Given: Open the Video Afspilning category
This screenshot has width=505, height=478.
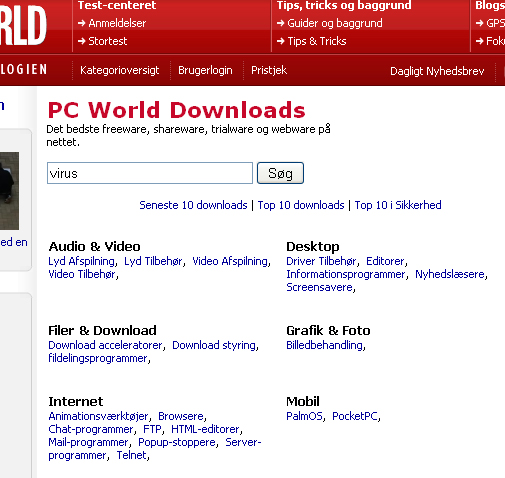Looking at the screenshot, I should tap(230, 261).
